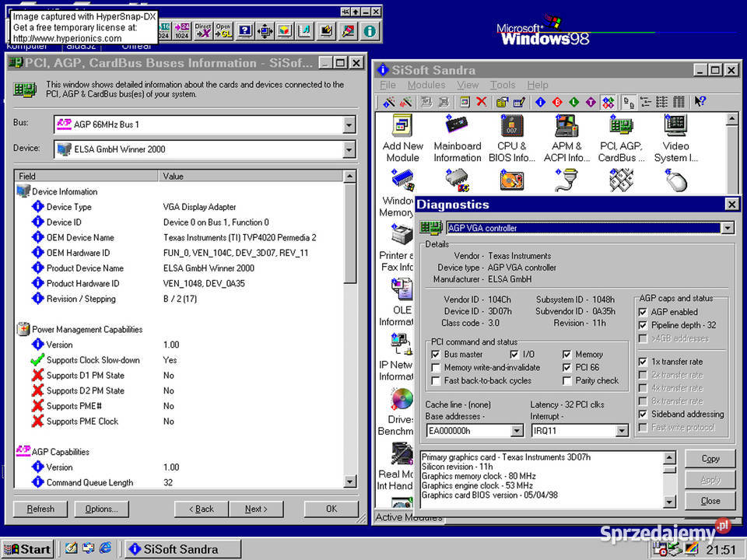Toggle the Fast back-to-back cycles checkbox

coord(435,381)
